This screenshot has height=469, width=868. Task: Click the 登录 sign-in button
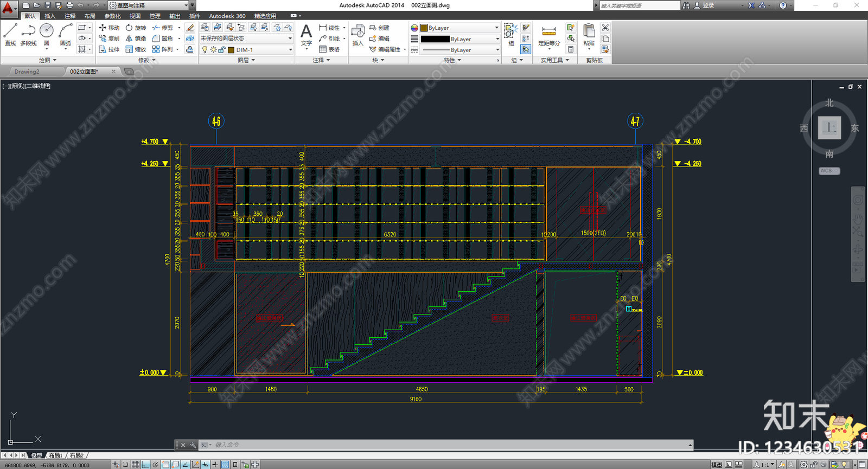tap(704, 5)
